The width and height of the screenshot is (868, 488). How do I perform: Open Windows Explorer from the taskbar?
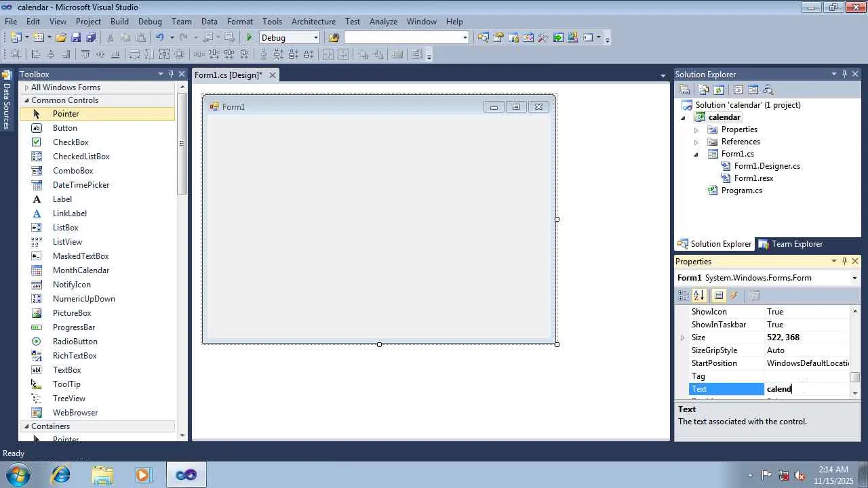tap(102, 474)
